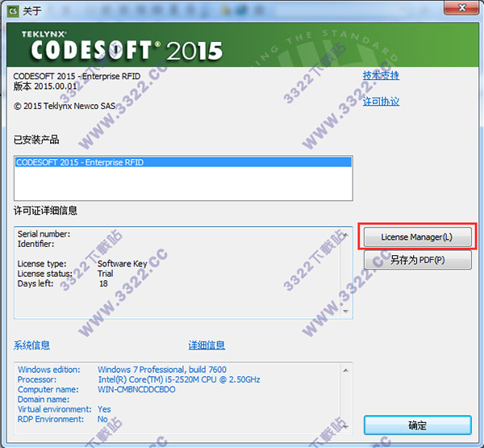484x448 pixels.
Task: Confirm with the 确定 button
Action: coord(417,425)
